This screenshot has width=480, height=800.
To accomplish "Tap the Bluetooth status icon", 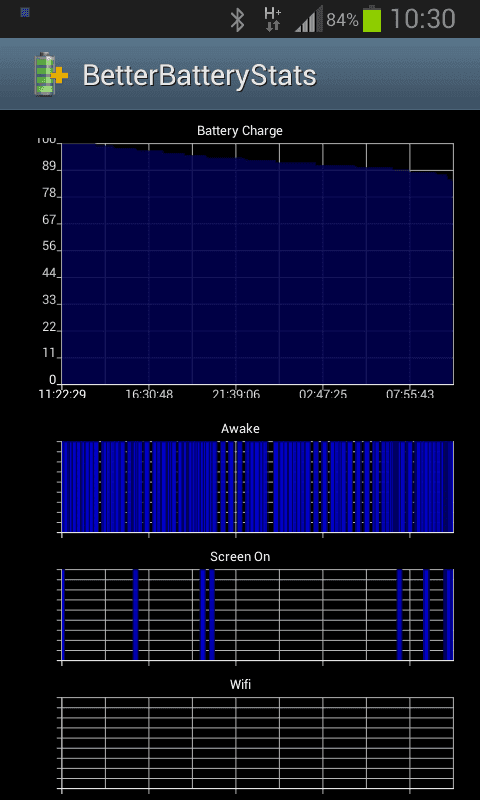I will [237, 20].
